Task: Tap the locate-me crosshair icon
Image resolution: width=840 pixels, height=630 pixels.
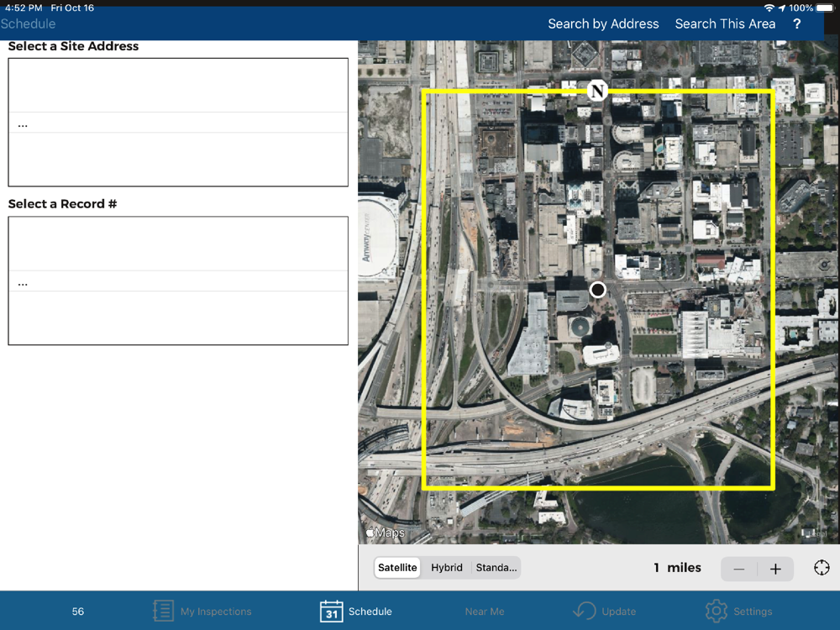Action: click(822, 567)
